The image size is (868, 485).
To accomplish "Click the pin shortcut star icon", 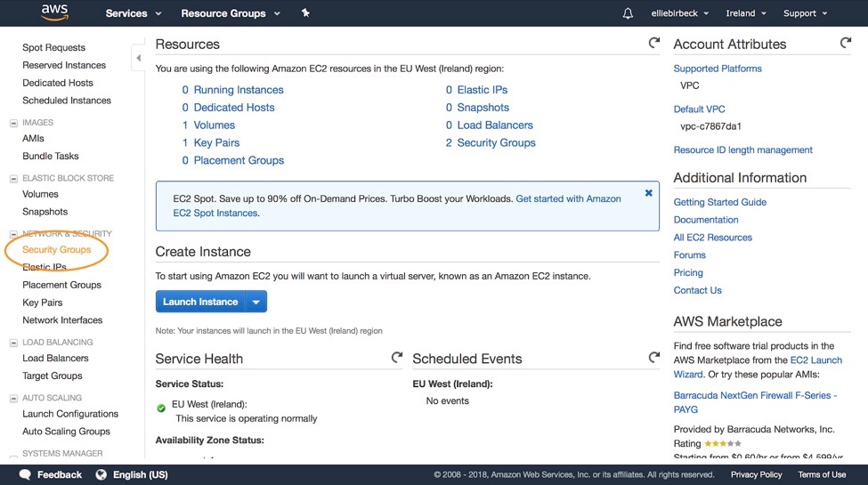I will 305,12.
